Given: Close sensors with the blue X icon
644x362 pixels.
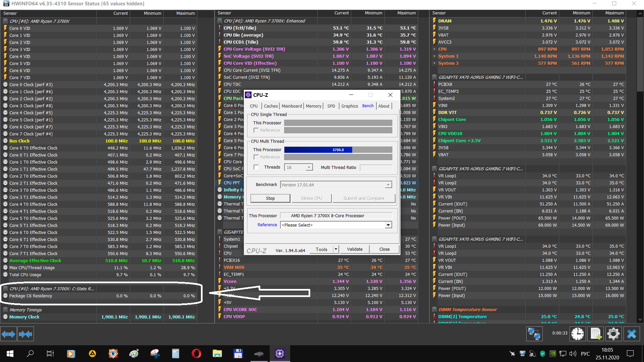Looking at the screenshot, I should click(x=632, y=334).
